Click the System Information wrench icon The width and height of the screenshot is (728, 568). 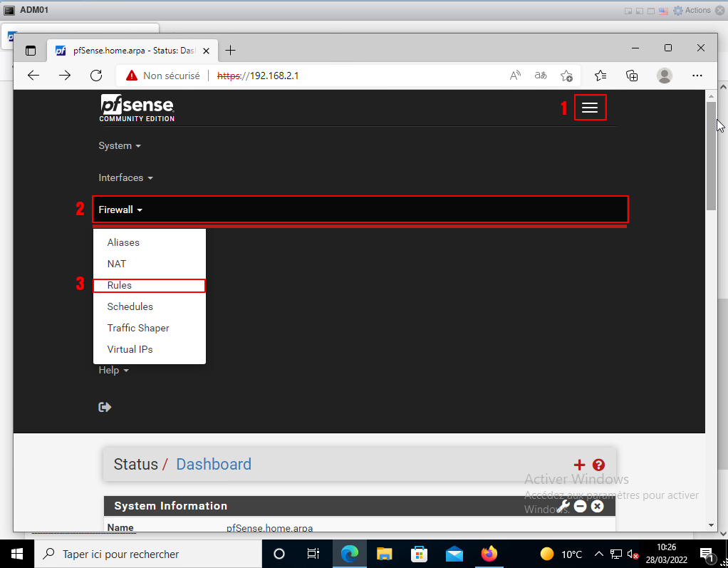[563, 506]
